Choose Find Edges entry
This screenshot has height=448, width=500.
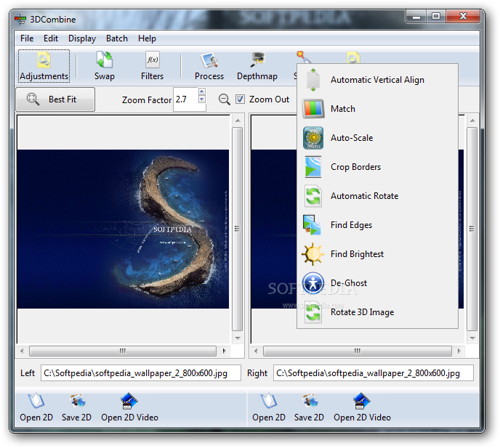pos(378,225)
